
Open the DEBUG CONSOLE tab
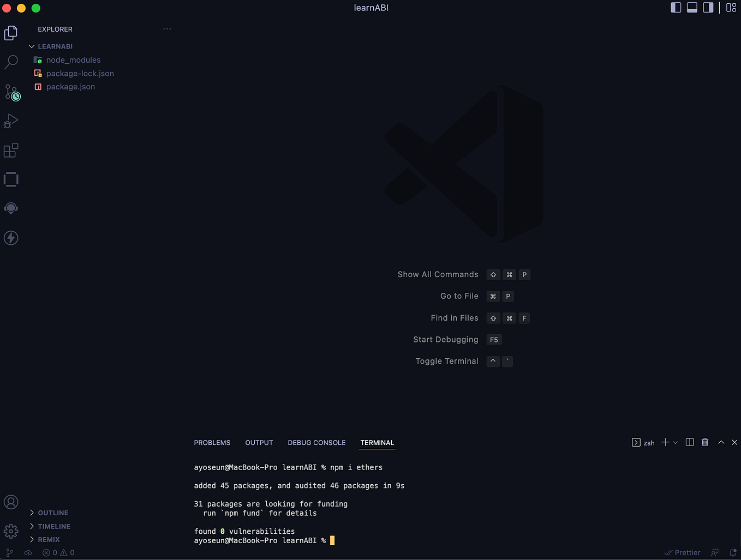[x=316, y=442]
